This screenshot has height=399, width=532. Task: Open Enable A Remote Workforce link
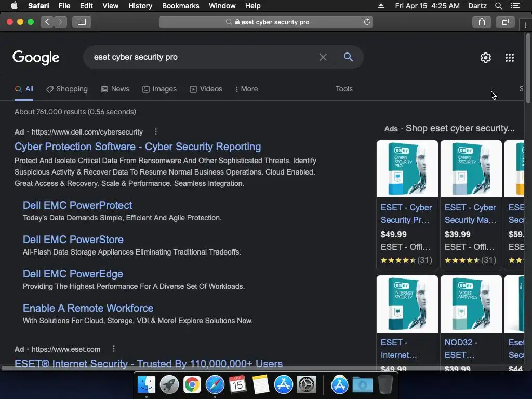pos(88,308)
